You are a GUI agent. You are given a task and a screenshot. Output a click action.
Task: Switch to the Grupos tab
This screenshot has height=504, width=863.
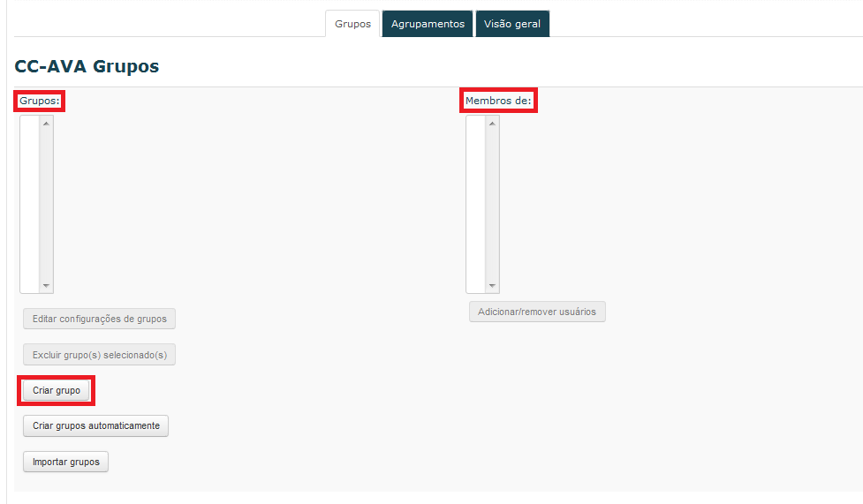tap(352, 24)
